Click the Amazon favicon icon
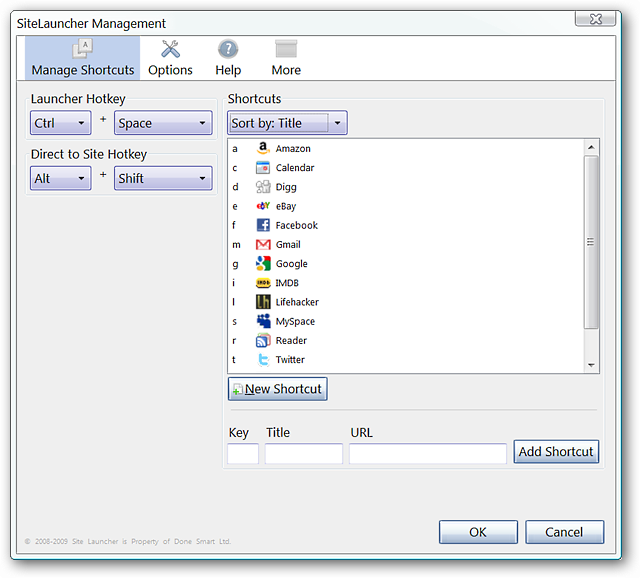Screen dimensions: 640x578 [x=263, y=148]
